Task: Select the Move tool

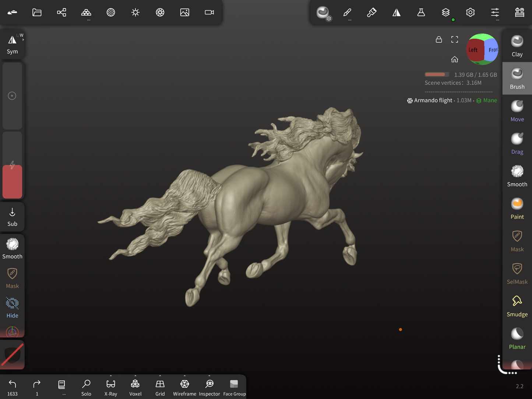Action: click(517, 111)
